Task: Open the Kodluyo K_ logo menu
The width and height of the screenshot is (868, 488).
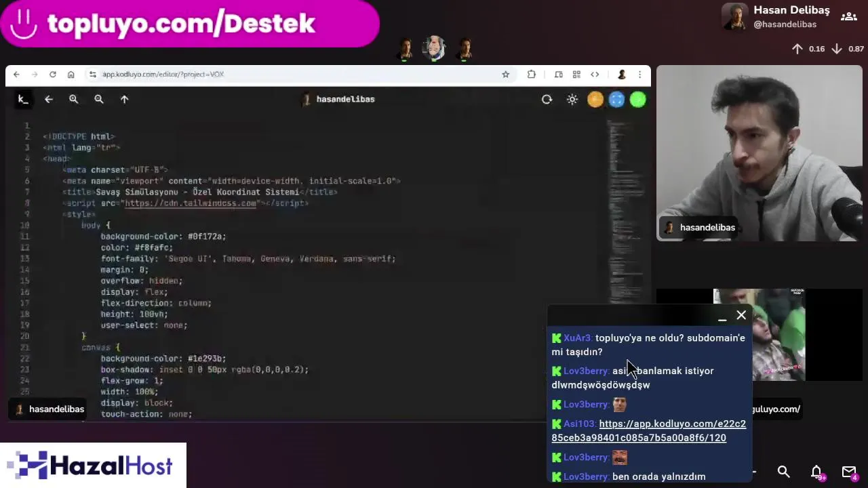Action: pyautogui.click(x=23, y=100)
